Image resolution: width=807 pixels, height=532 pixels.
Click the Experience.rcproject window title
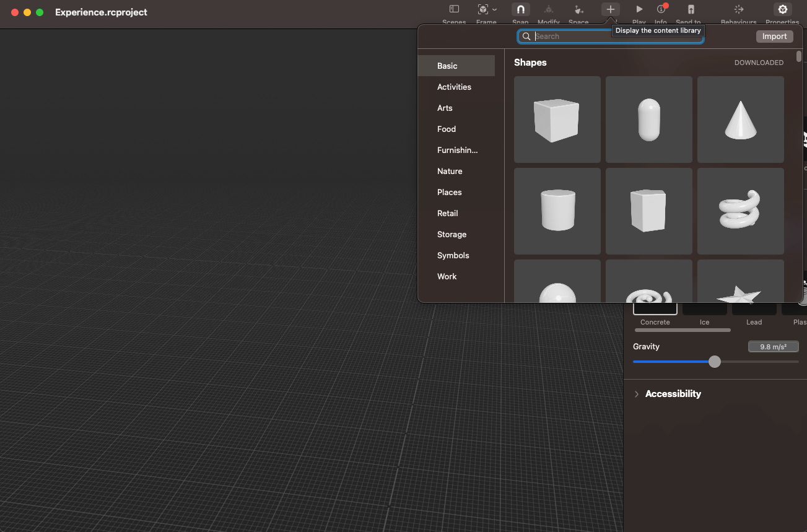101,12
